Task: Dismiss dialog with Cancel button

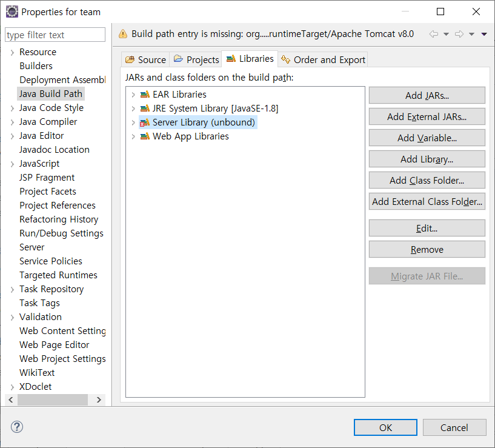Action: pos(454,427)
